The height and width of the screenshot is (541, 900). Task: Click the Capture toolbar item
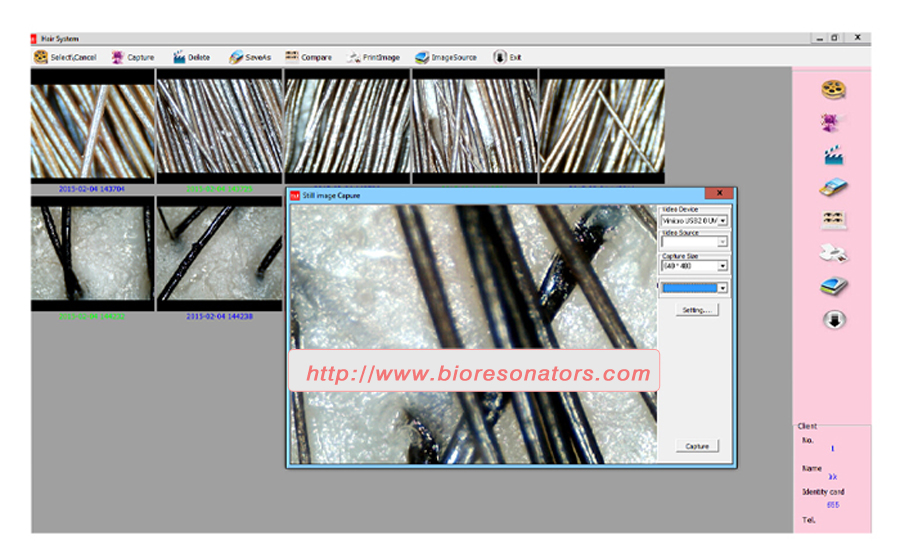pos(133,57)
